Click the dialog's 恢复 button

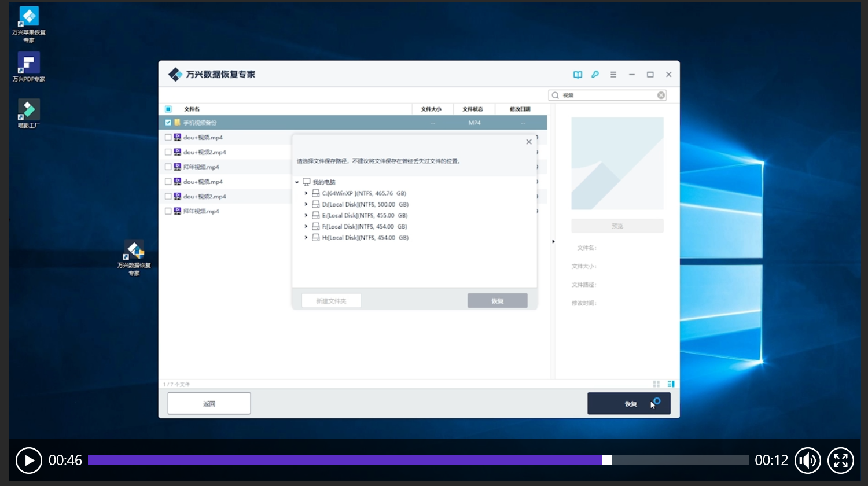498,301
